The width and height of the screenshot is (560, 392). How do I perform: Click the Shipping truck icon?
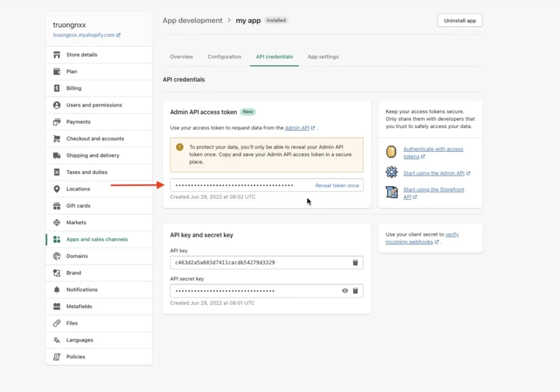coord(57,155)
